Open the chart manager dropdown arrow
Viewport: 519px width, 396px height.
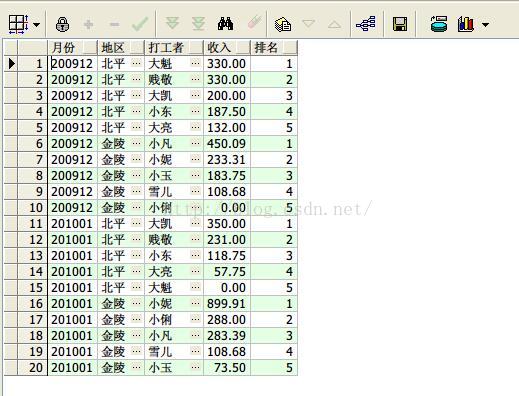coord(485,25)
